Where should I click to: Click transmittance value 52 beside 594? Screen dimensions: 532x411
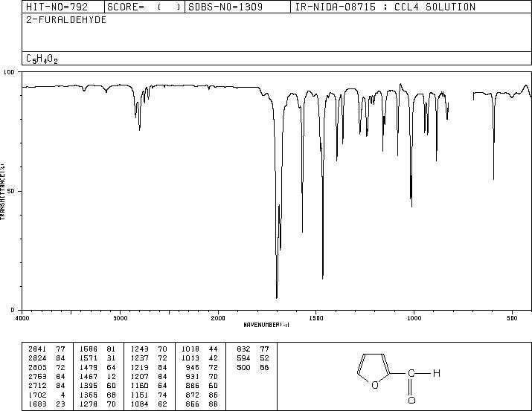point(264,358)
